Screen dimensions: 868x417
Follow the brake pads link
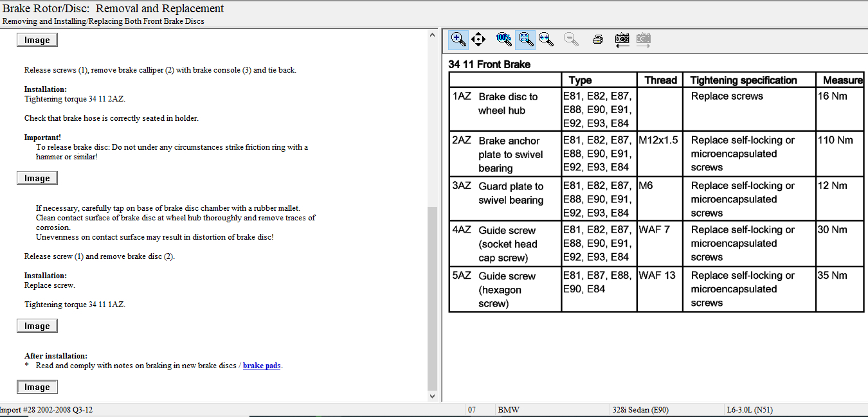pos(262,366)
